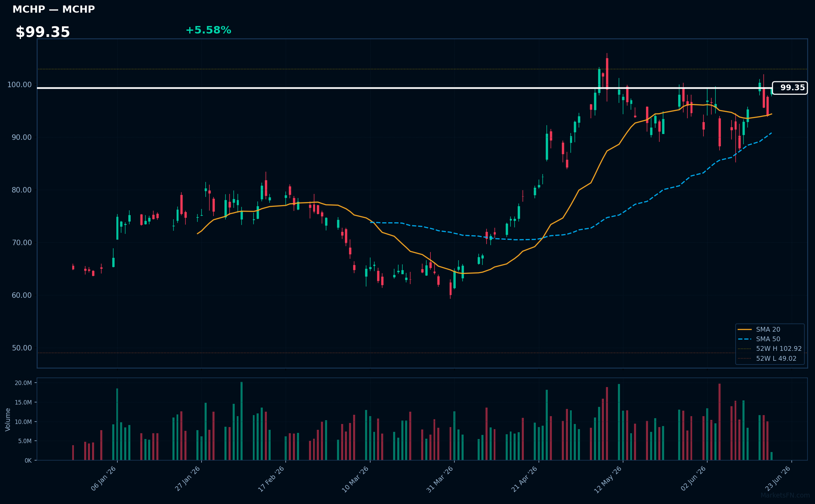Click the 02 Jun '26 date label
Viewport: 815px width, 504px height.
click(693, 479)
